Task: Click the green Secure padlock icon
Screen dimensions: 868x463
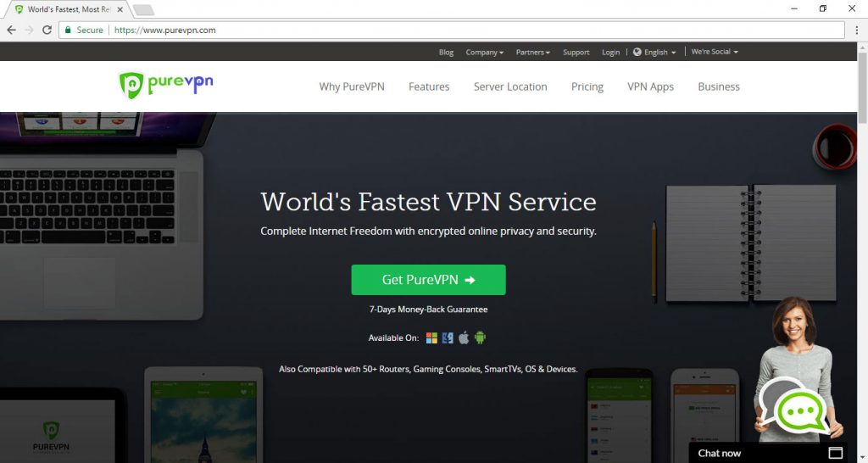Action: [x=68, y=30]
